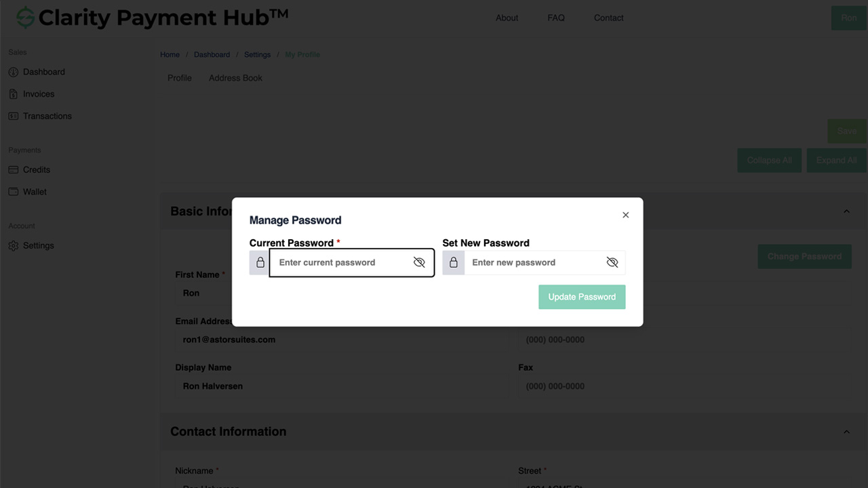
Task: Open Settings via the gear icon
Action: [12, 245]
